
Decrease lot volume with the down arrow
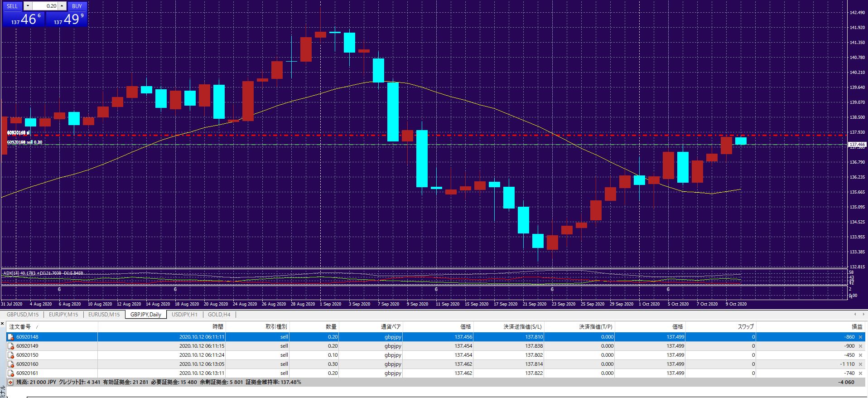click(28, 6)
